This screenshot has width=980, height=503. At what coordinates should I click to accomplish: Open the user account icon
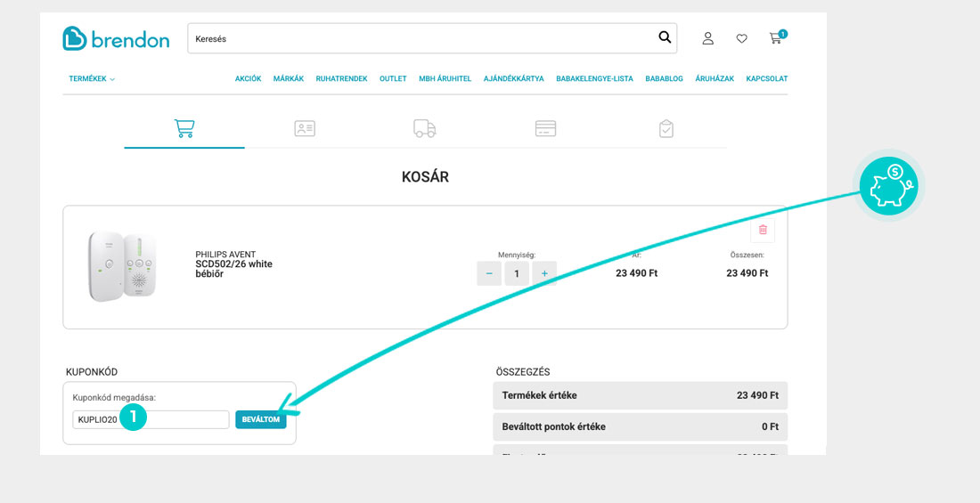(708, 38)
